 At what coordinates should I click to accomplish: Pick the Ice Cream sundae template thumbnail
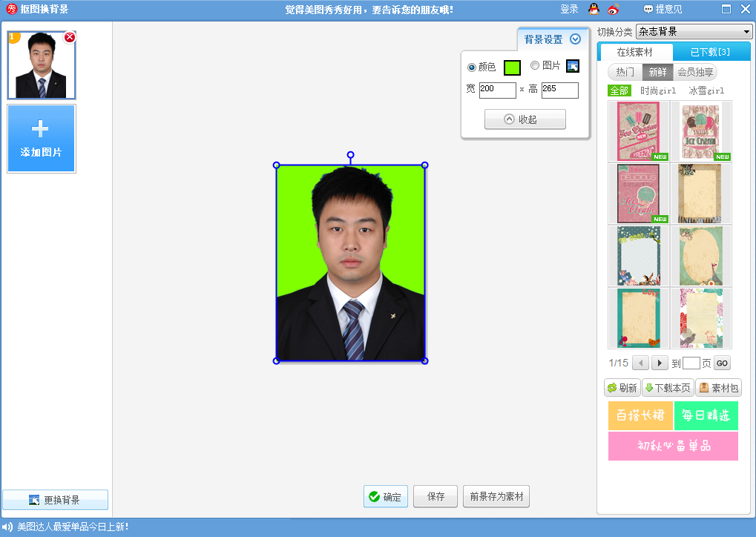click(701, 131)
